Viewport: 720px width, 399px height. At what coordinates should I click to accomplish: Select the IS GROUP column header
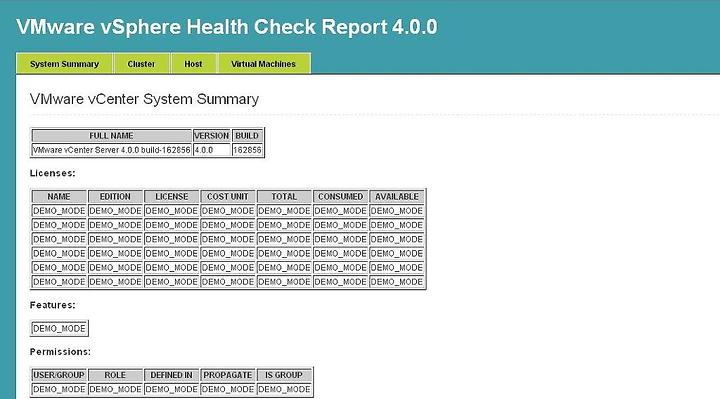(284, 375)
